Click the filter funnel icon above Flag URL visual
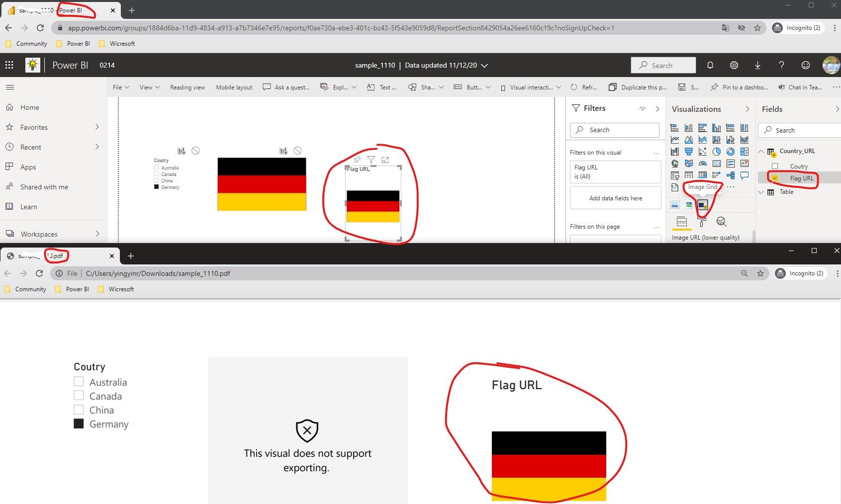The height and width of the screenshot is (504, 841). coord(371,160)
